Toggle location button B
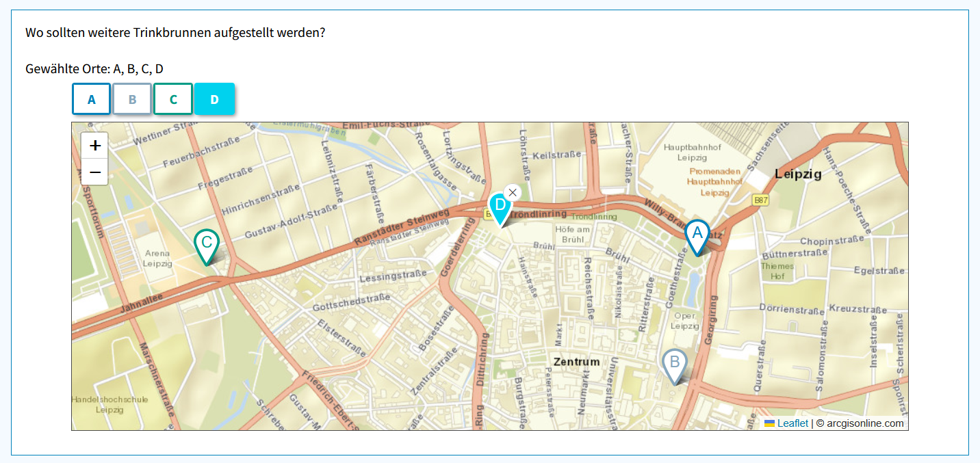 [132, 99]
